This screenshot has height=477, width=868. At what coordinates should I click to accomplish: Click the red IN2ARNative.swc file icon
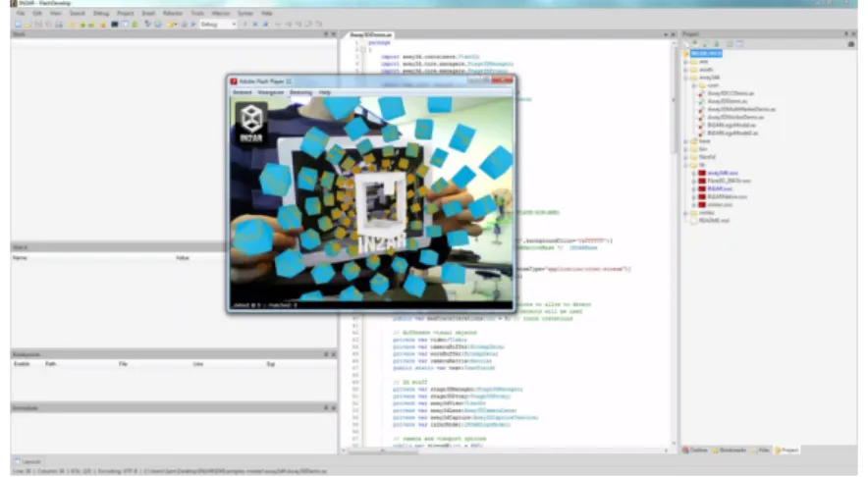pyautogui.click(x=701, y=196)
